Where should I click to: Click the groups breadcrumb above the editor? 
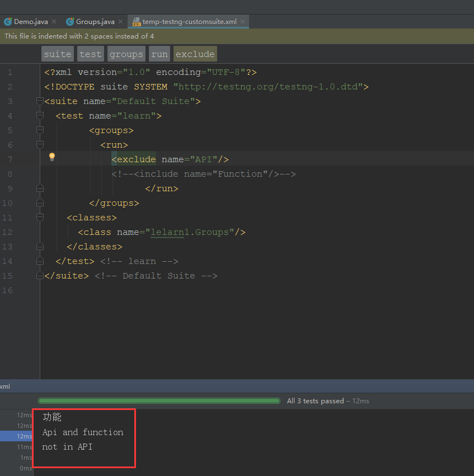click(x=126, y=54)
